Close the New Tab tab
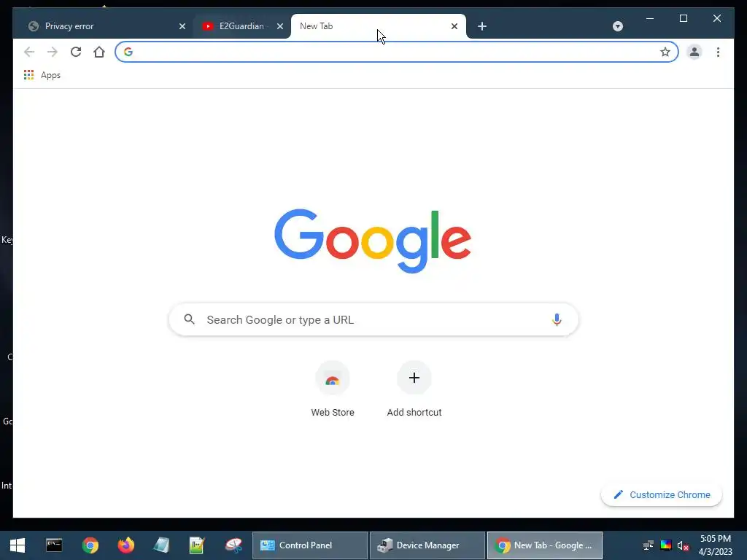 454,26
